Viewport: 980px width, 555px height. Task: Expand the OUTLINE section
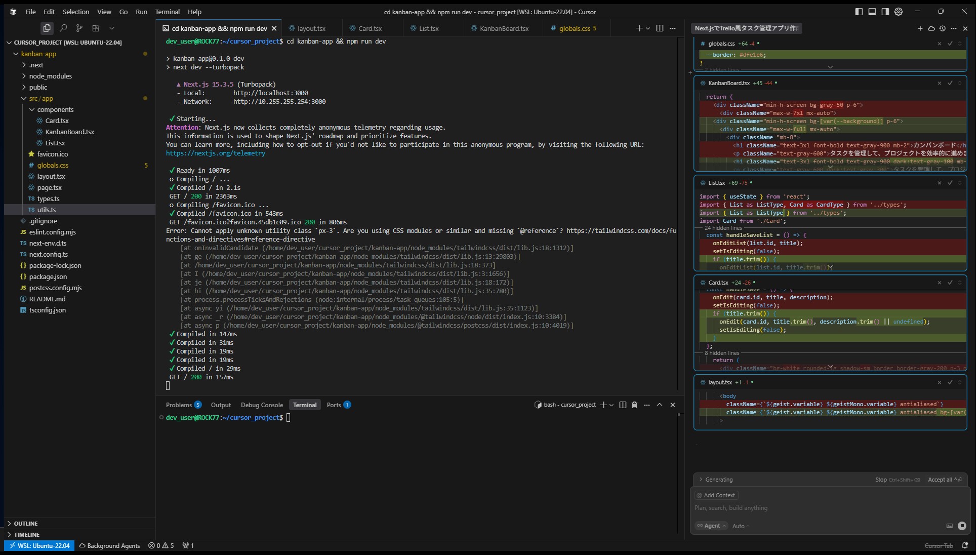(26, 523)
